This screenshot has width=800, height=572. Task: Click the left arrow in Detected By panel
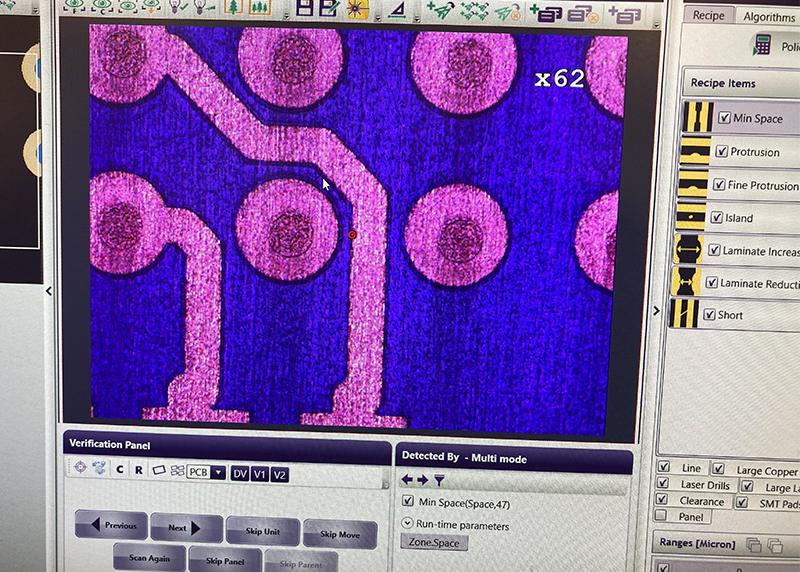(x=407, y=479)
